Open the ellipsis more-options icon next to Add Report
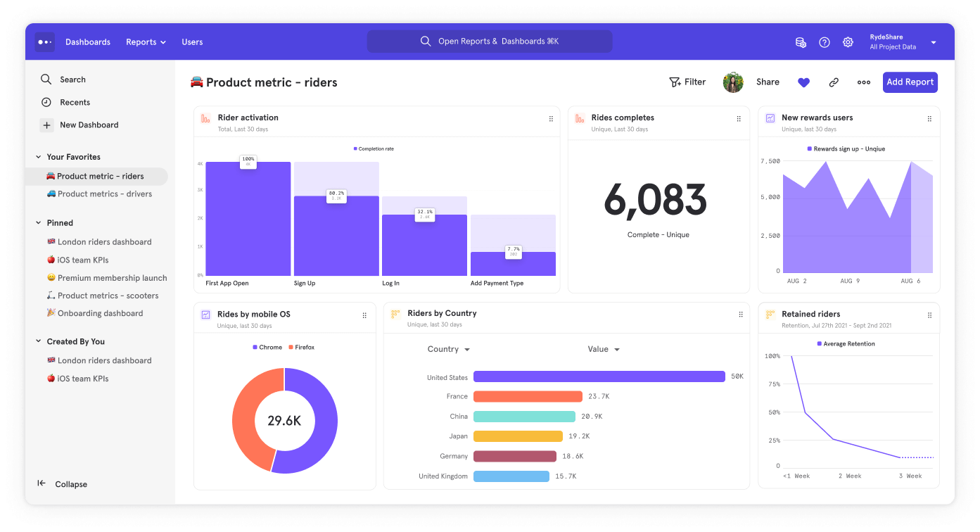The height and width of the screenshot is (532, 980). pyautogui.click(x=863, y=82)
